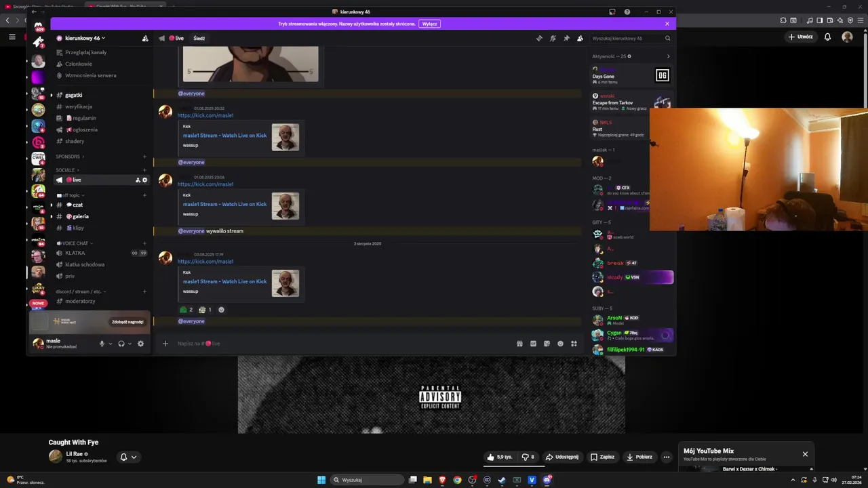
Task: Click Śledź button in channel header
Action: coord(199,39)
